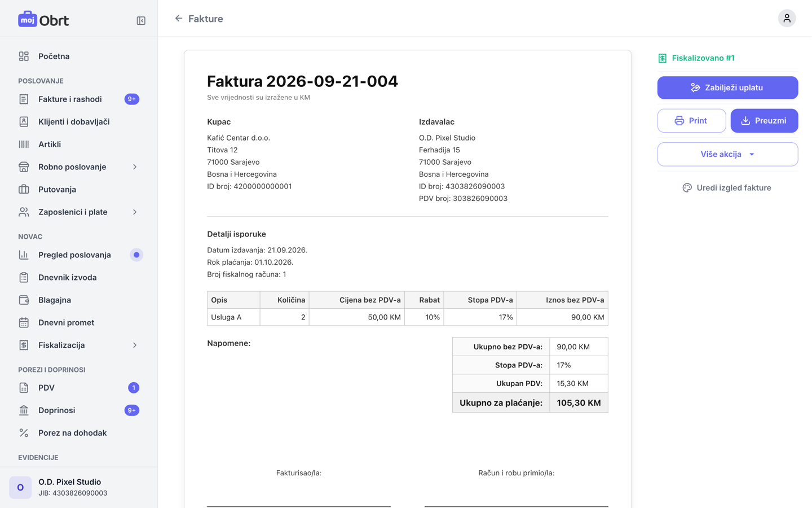Click the Zabilježi uplatu button
Screen dimensions: 812x508
coord(727,87)
